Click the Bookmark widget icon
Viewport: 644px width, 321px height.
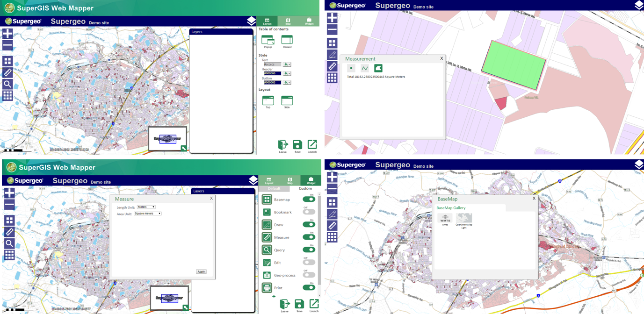point(267,212)
